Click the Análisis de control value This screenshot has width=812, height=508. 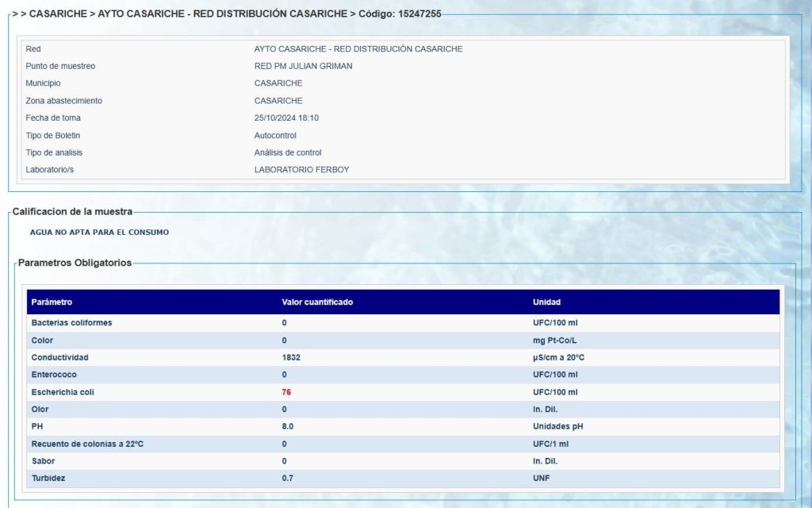point(288,152)
